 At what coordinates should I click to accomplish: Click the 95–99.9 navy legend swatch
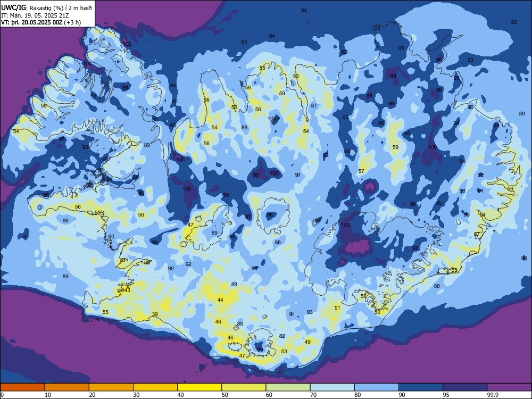tap(465, 387)
